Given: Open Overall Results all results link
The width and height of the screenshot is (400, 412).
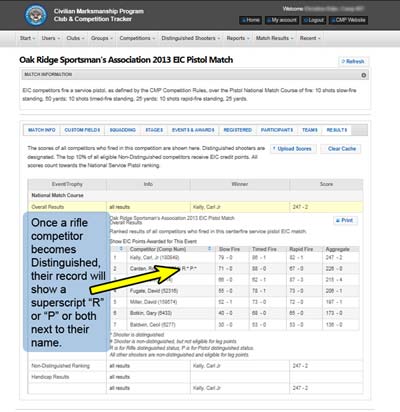Looking at the screenshot, I should coord(120,207).
